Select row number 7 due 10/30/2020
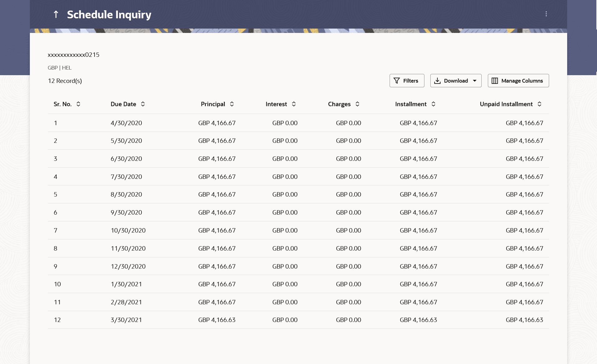 click(128, 230)
